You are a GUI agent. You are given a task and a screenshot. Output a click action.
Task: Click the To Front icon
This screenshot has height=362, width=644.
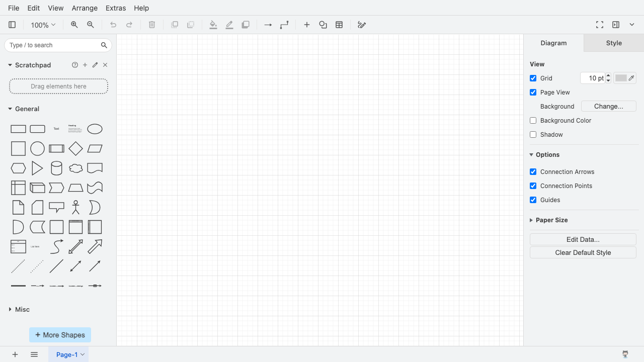[x=175, y=25]
